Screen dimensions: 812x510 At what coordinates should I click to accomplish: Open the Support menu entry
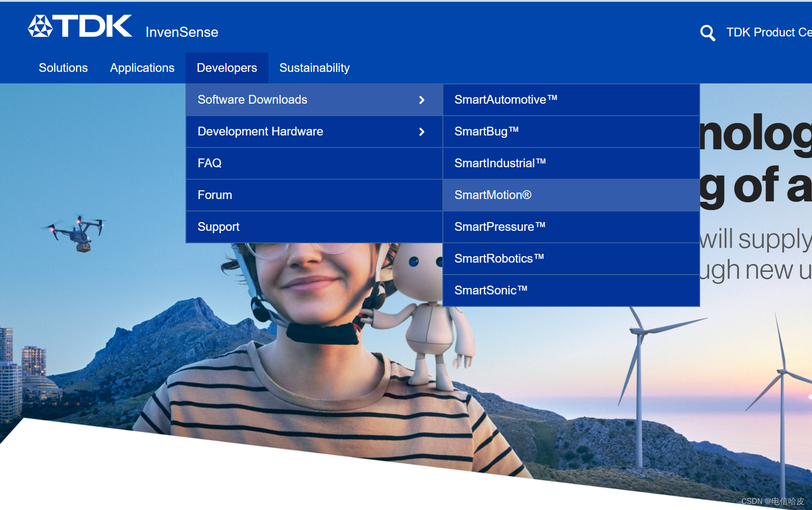point(314,227)
